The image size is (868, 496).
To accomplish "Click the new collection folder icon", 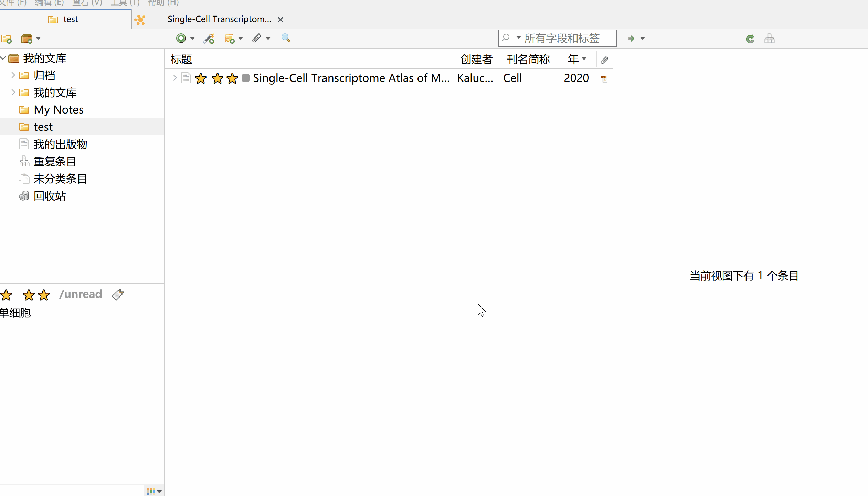I will [7, 39].
